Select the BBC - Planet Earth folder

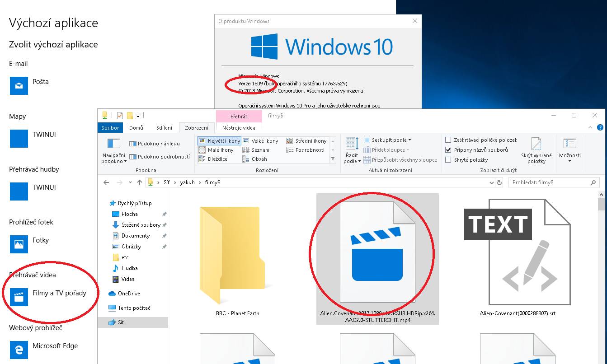tap(238, 259)
